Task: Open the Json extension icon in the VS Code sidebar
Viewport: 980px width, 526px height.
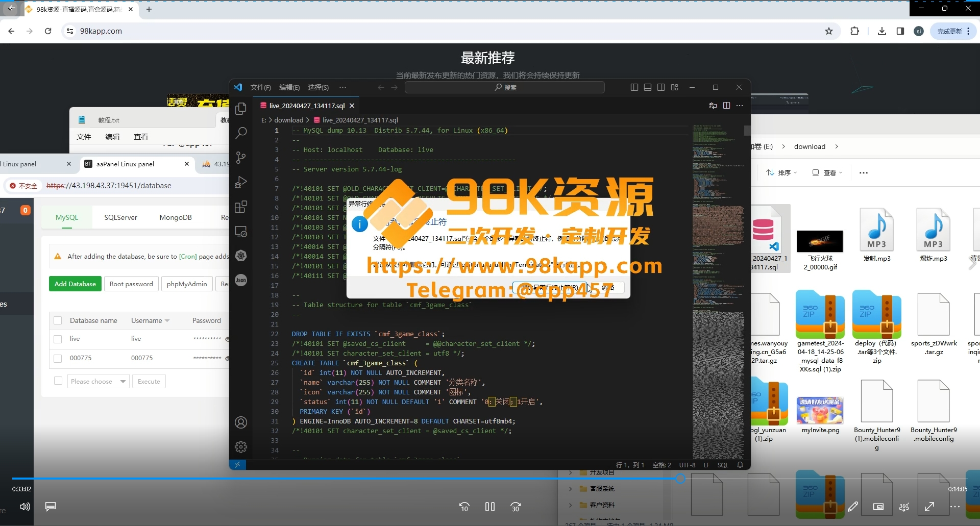Action: 241,280
